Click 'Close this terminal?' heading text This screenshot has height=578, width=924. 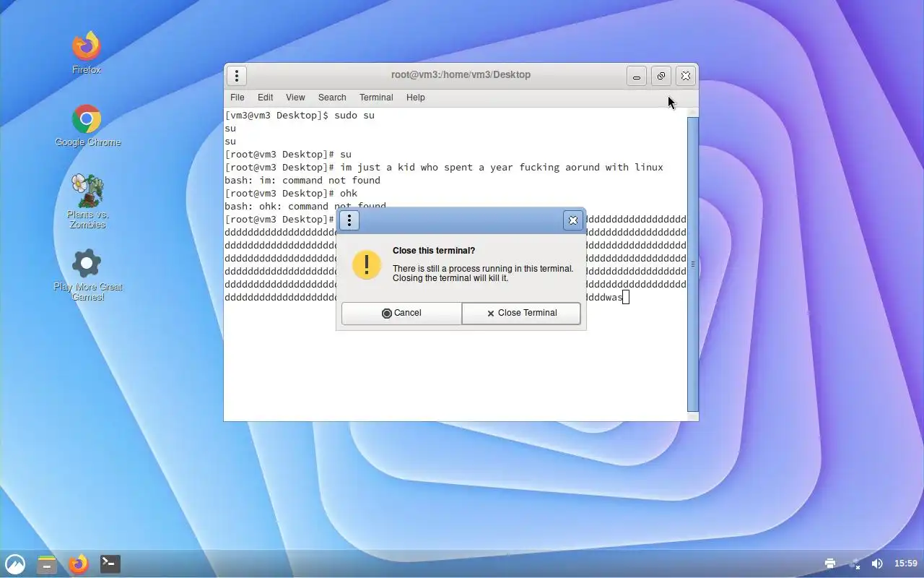(434, 251)
